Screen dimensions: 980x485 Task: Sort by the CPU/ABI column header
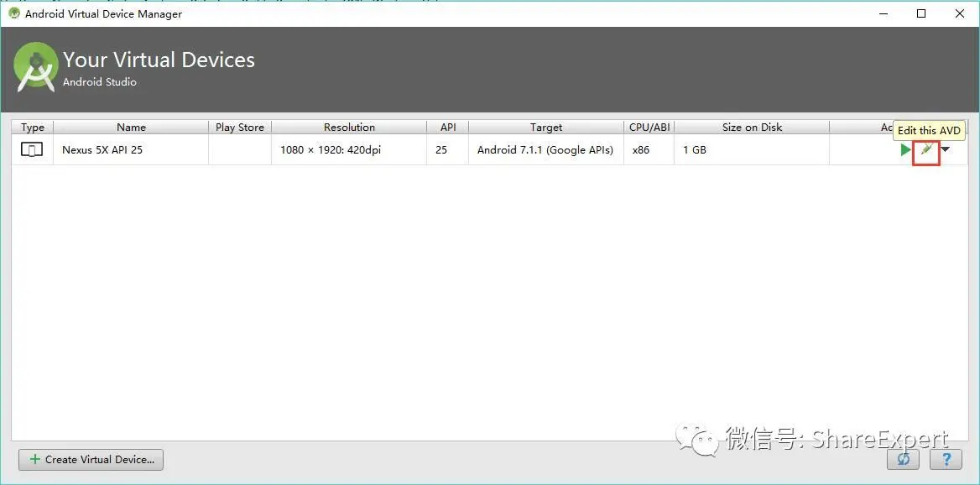[x=649, y=127]
